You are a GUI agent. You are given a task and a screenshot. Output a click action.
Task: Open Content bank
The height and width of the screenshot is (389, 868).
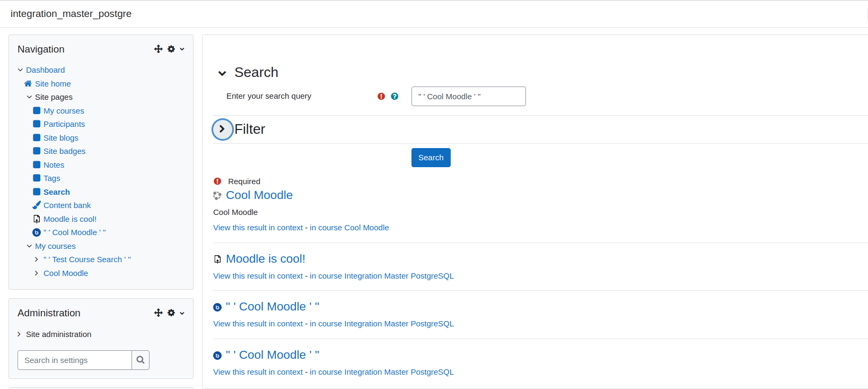point(67,205)
